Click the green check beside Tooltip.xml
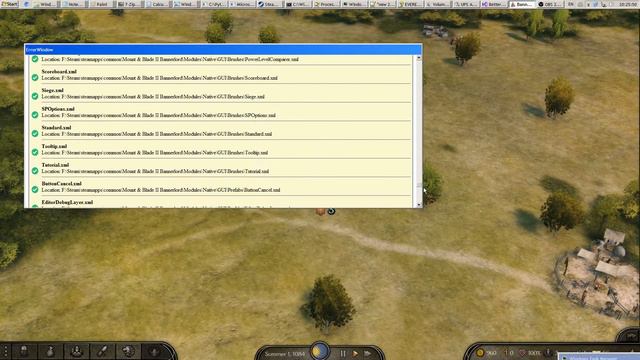This screenshot has height=360, width=640. 35,152
